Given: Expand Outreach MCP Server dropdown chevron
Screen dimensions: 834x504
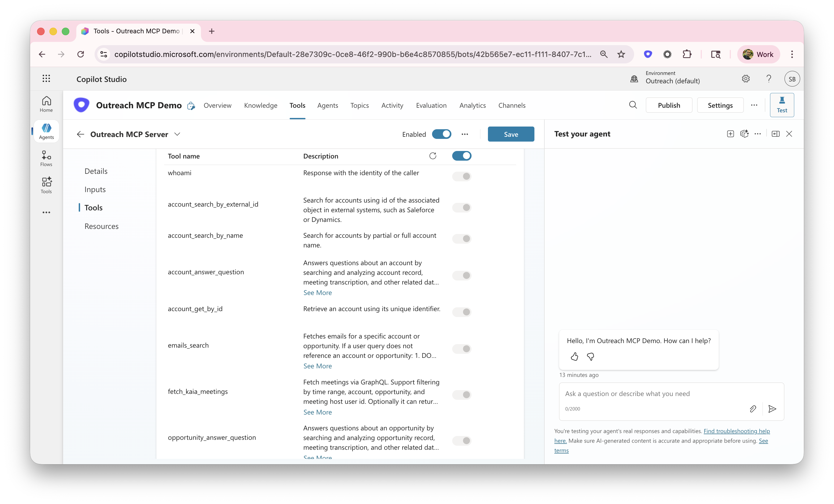Looking at the screenshot, I should (x=177, y=134).
